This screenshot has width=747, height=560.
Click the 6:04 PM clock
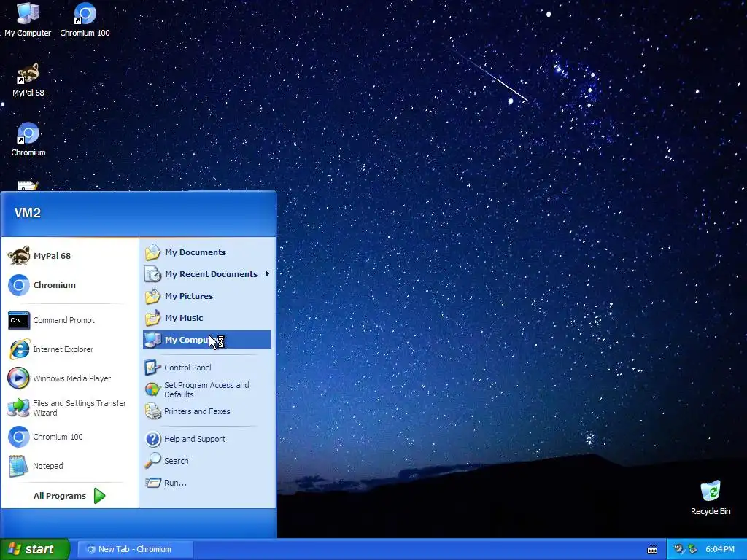tap(720, 549)
